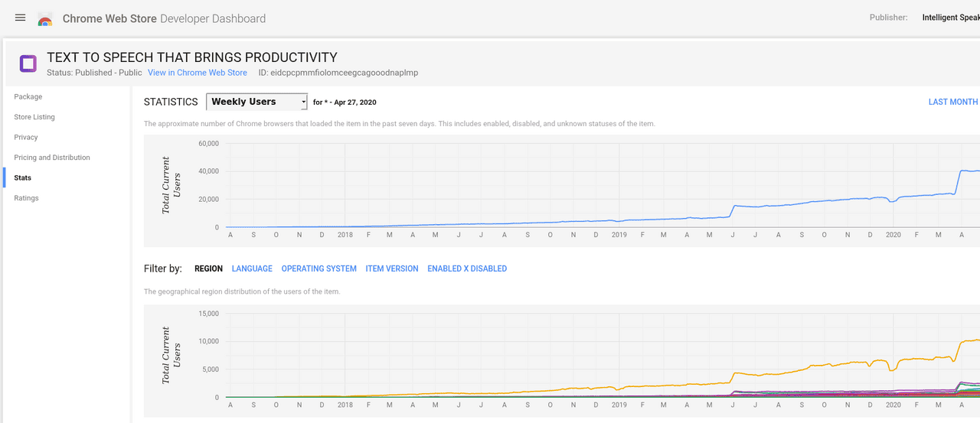Click the Status: Published - Public text
Screen dimensions: 980x423
94,73
